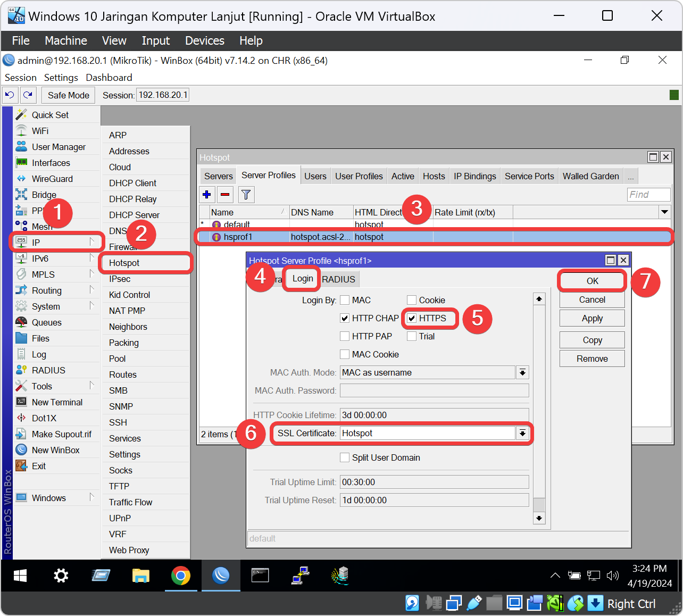The image size is (683, 616).
Task: Enable the MAC login checkbox
Action: tap(345, 300)
